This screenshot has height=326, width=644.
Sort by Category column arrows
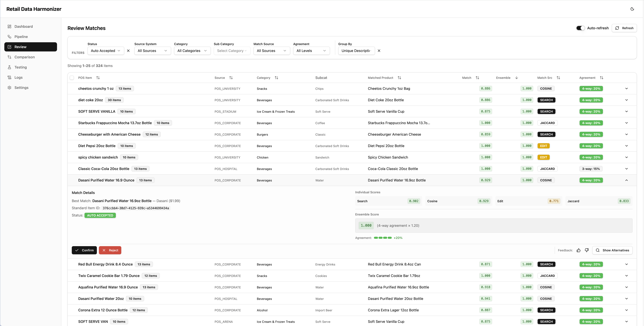[276, 78]
